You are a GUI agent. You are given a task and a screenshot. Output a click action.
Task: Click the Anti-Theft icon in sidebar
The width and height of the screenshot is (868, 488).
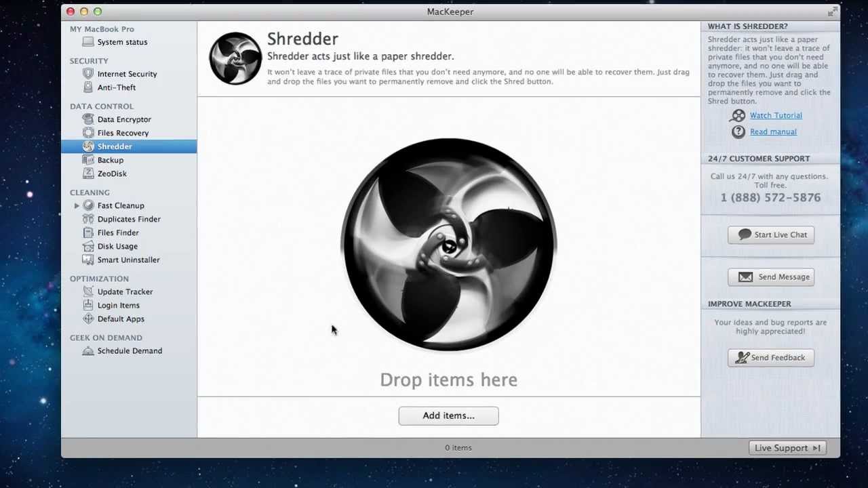[x=88, y=87]
